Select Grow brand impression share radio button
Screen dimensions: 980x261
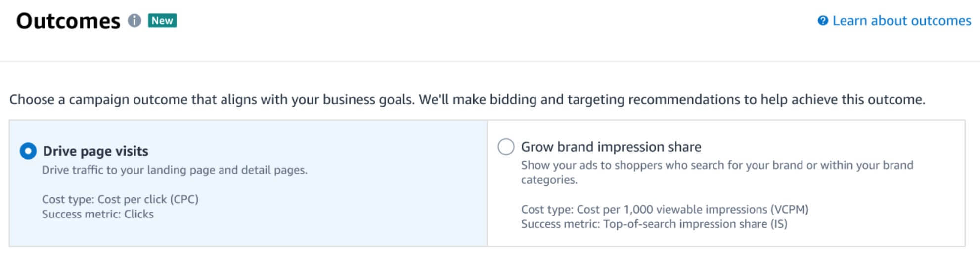coord(506,147)
